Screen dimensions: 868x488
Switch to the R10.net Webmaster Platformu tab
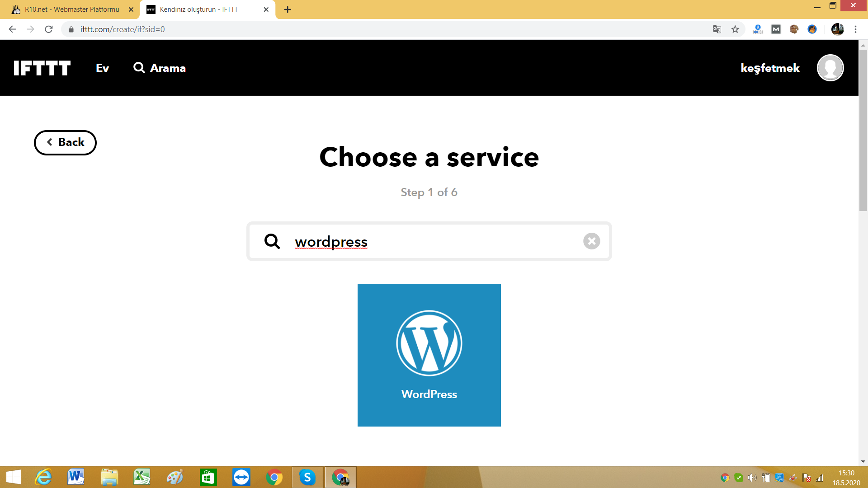(x=71, y=9)
